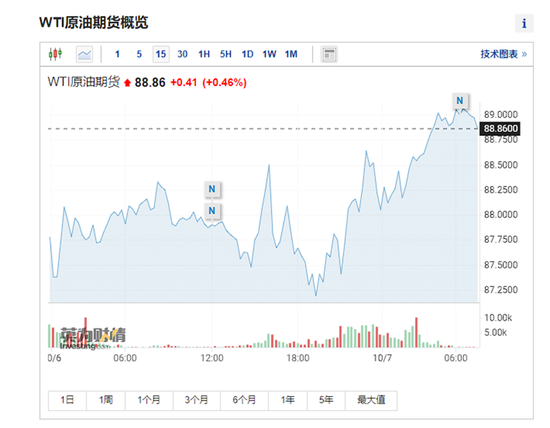Choose the 1D interval
550x428 pixels.
click(x=247, y=54)
